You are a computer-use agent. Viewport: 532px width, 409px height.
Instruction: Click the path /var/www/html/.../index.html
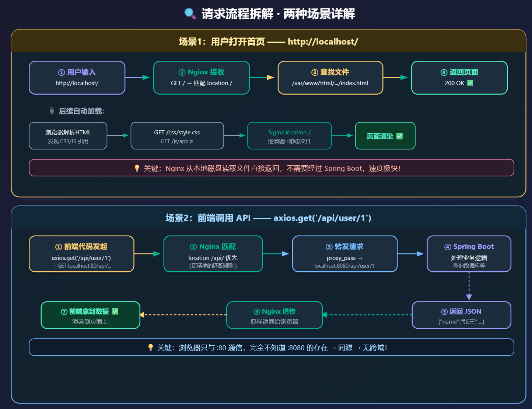330,83
